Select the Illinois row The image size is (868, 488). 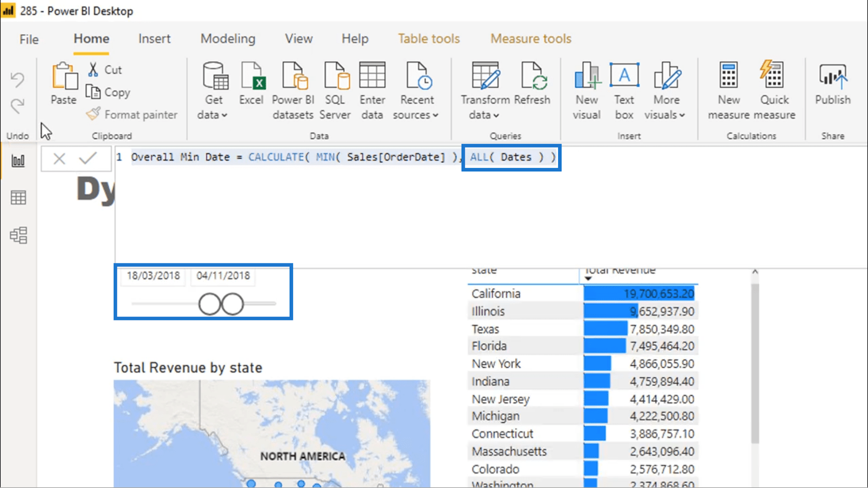pyautogui.click(x=583, y=311)
